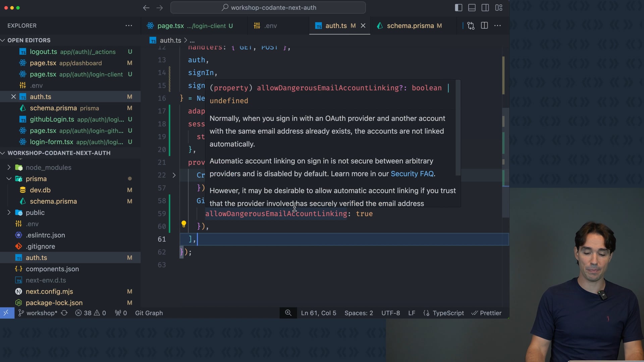Image resolution: width=644 pixels, height=362 pixels.
Task: Go back with the left arrow
Action: pyautogui.click(x=146, y=7)
